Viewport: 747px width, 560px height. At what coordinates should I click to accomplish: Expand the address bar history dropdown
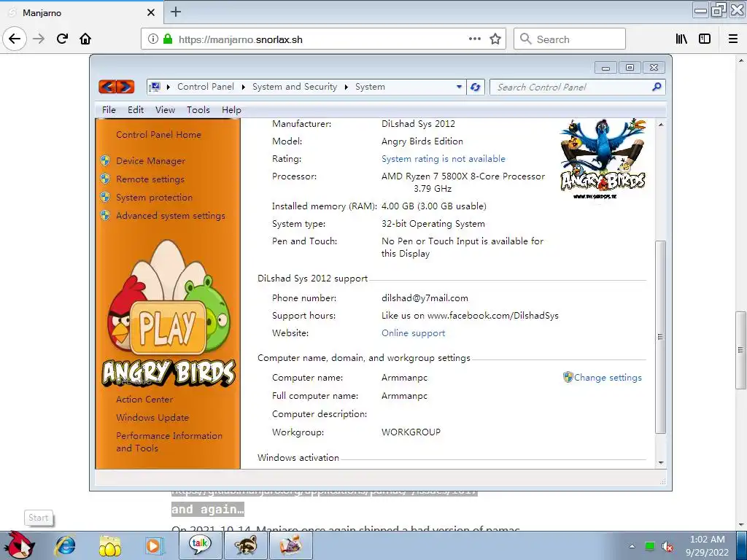pos(460,87)
